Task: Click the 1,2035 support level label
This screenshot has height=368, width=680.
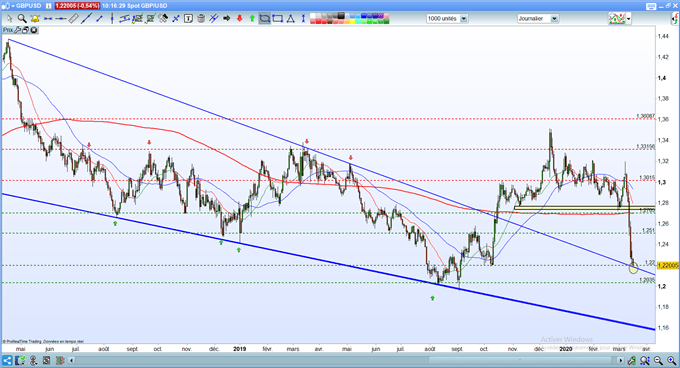Action: point(647,280)
